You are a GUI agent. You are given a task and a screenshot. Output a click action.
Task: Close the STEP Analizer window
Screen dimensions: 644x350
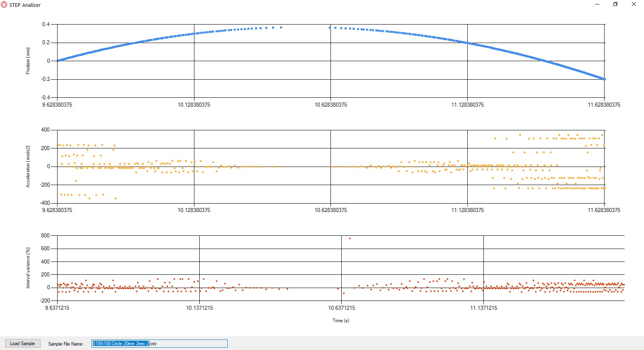[634, 4]
